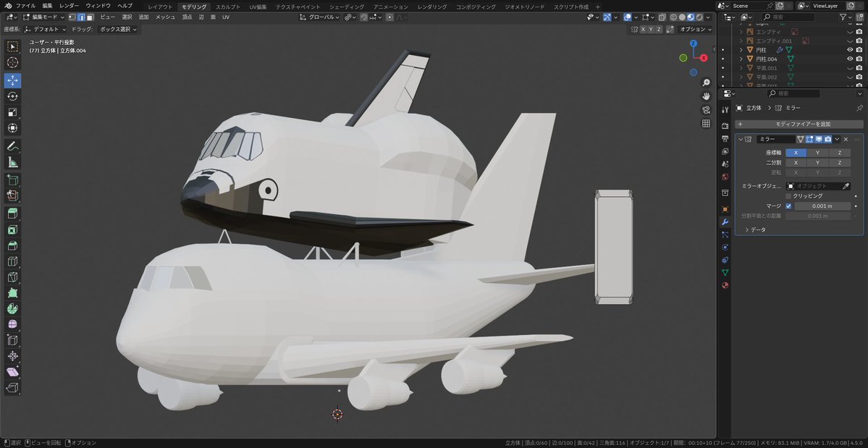Image resolution: width=868 pixels, height=448 pixels.
Task: Click the viewport zoom magnifier icon
Action: click(706, 83)
